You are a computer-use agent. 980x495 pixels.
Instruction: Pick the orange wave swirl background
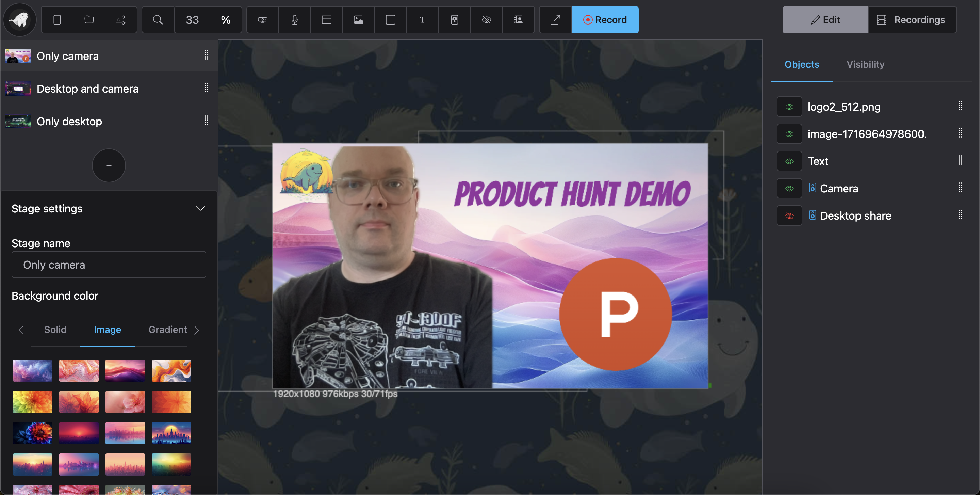pos(171,370)
